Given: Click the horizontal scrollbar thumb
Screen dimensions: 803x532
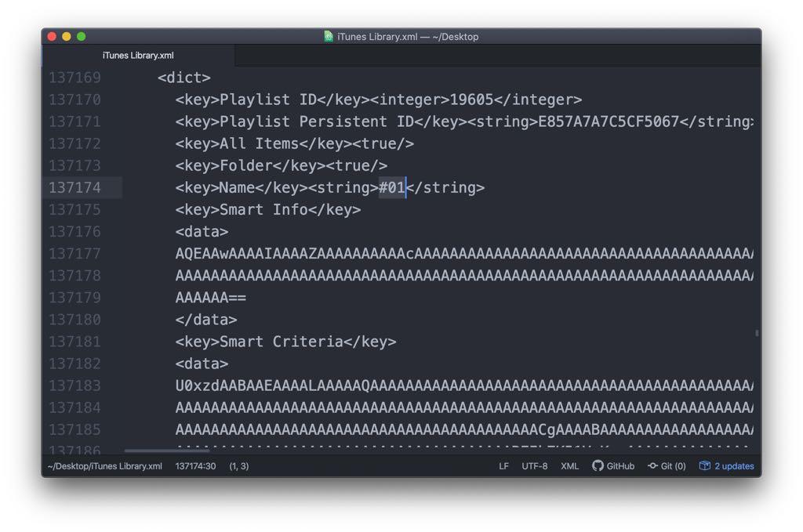Looking at the screenshot, I should 167,451.
